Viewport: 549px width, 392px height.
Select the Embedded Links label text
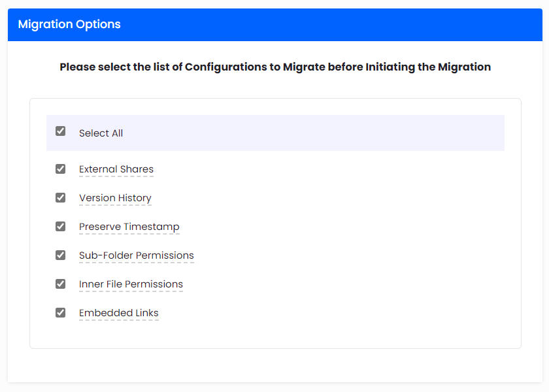click(x=118, y=313)
